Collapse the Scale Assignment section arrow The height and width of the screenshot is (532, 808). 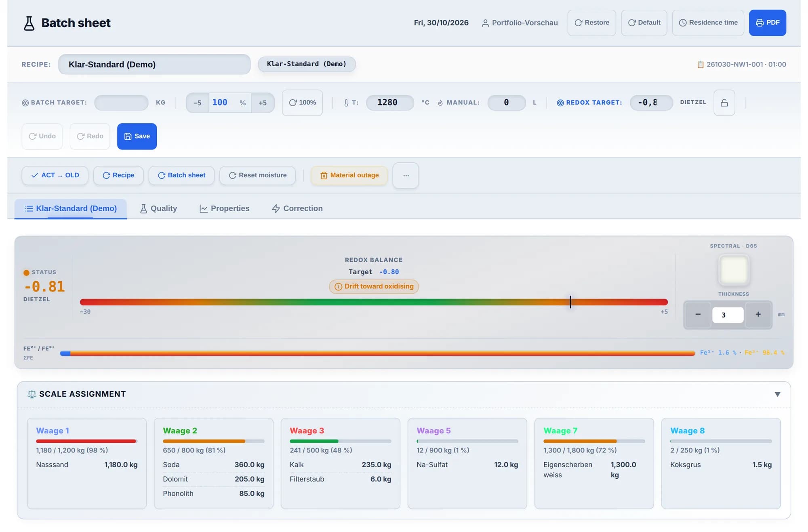[x=777, y=394]
